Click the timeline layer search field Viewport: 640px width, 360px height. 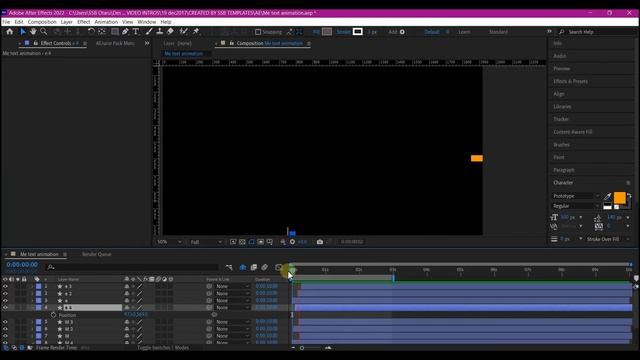(133, 267)
